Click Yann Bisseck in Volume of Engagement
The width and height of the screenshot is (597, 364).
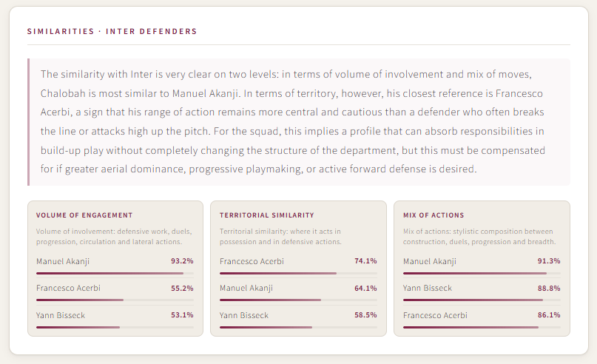(61, 315)
